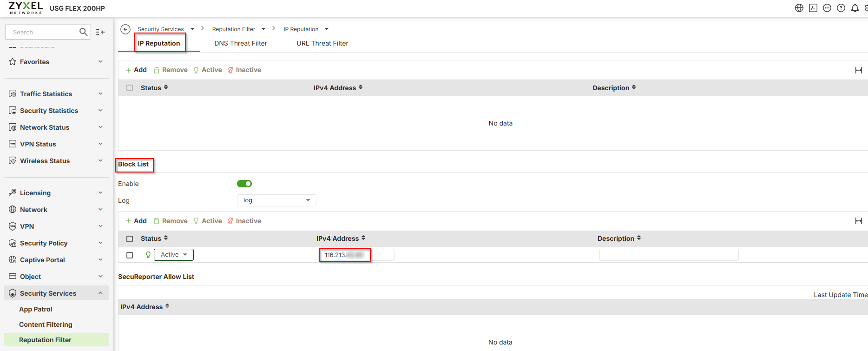Viewport: 868px width, 351px height.
Task: Click Add in the upper table toolbar
Action: 136,70
